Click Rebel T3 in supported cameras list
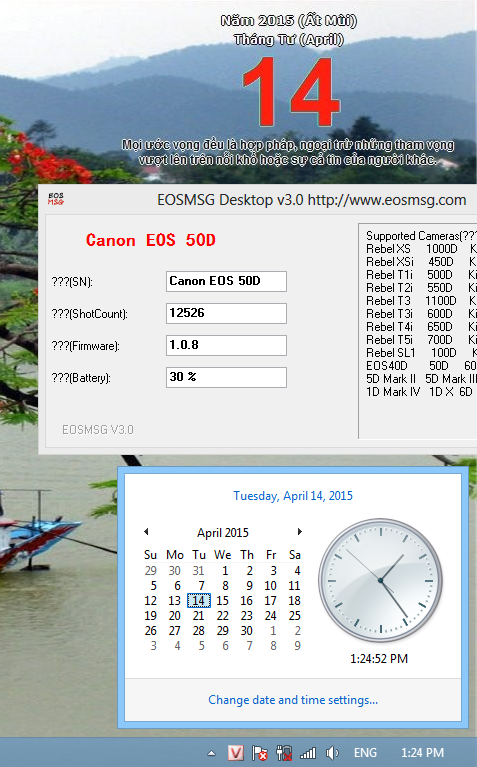This screenshot has width=477, height=767. point(388,301)
